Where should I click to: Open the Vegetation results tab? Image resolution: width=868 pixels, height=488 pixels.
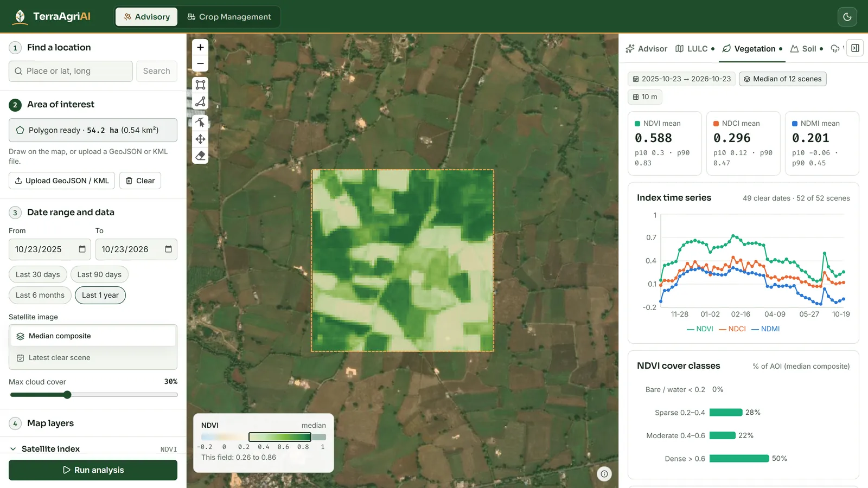752,49
